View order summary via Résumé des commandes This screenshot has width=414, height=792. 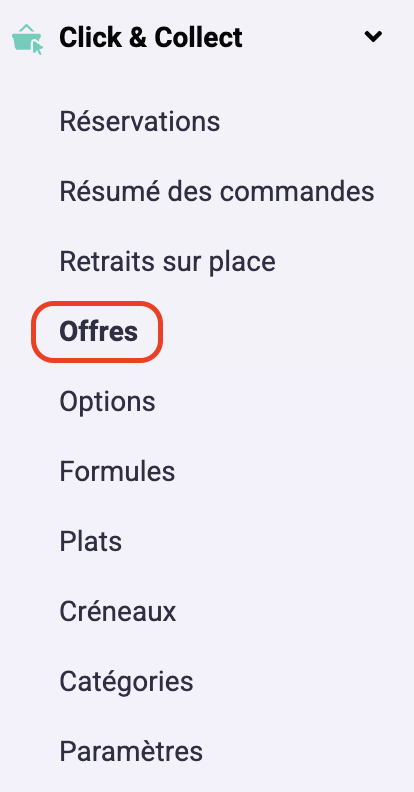tap(217, 191)
